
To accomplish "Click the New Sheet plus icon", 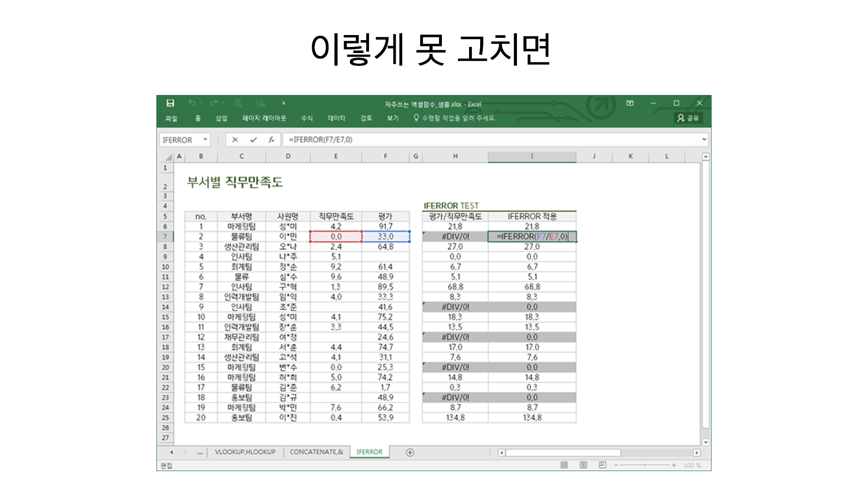I will (x=410, y=452).
